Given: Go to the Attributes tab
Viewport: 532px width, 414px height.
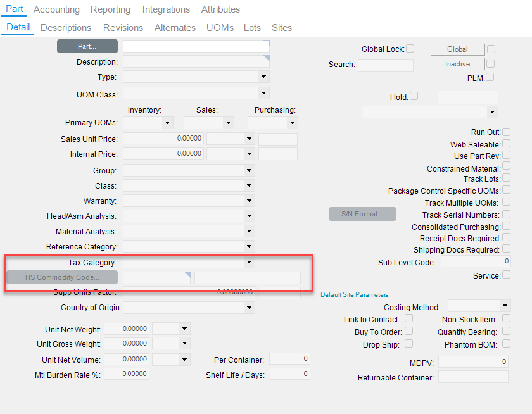Looking at the screenshot, I should pyautogui.click(x=220, y=9).
